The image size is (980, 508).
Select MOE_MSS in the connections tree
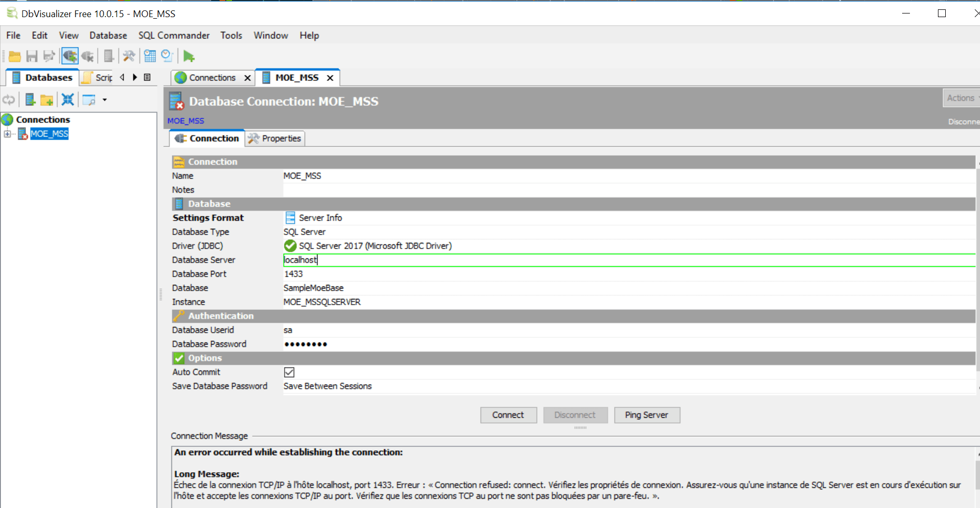[x=49, y=134]
